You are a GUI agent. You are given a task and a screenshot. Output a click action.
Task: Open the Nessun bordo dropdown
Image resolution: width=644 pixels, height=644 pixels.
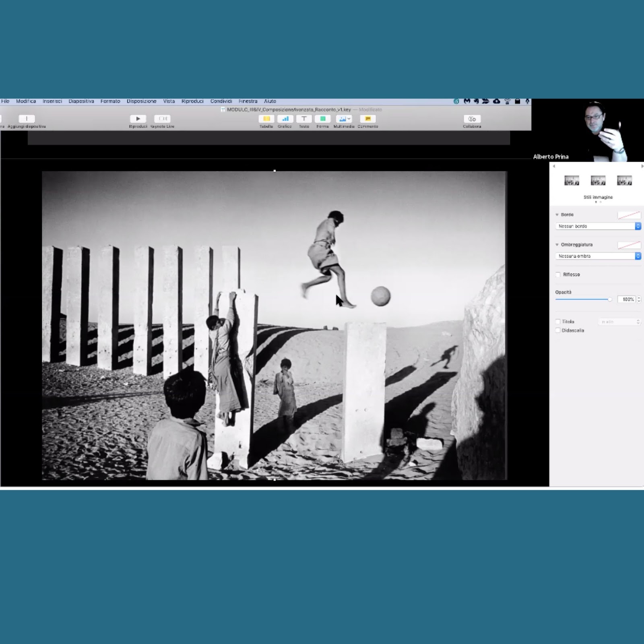(598, 226)
